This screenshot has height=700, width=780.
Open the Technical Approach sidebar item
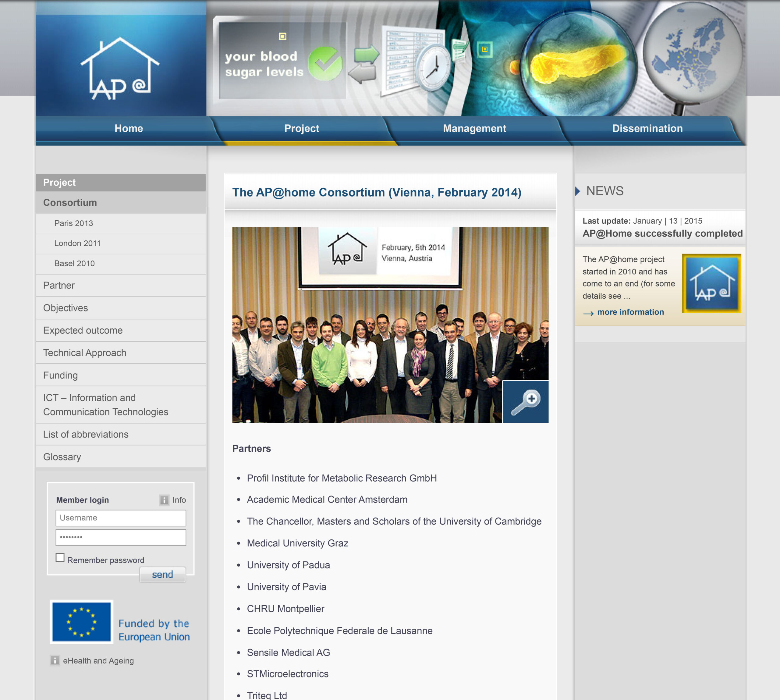tap(85, 353)
